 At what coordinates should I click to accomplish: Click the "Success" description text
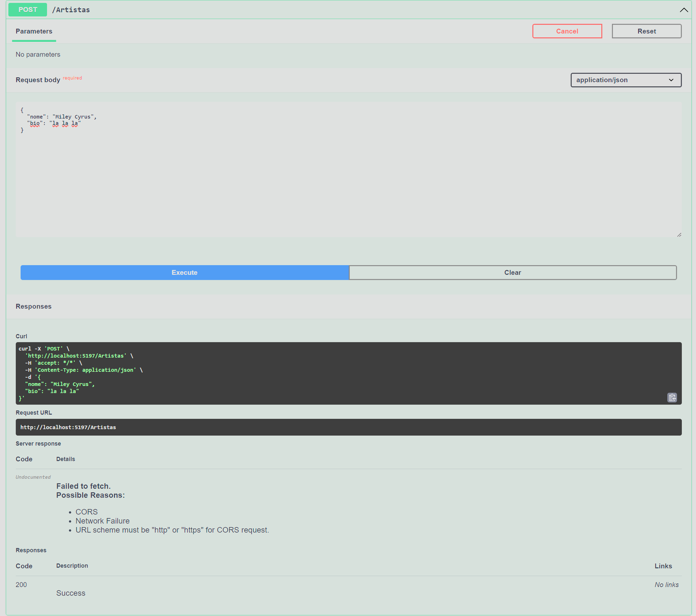pos(71,593)
